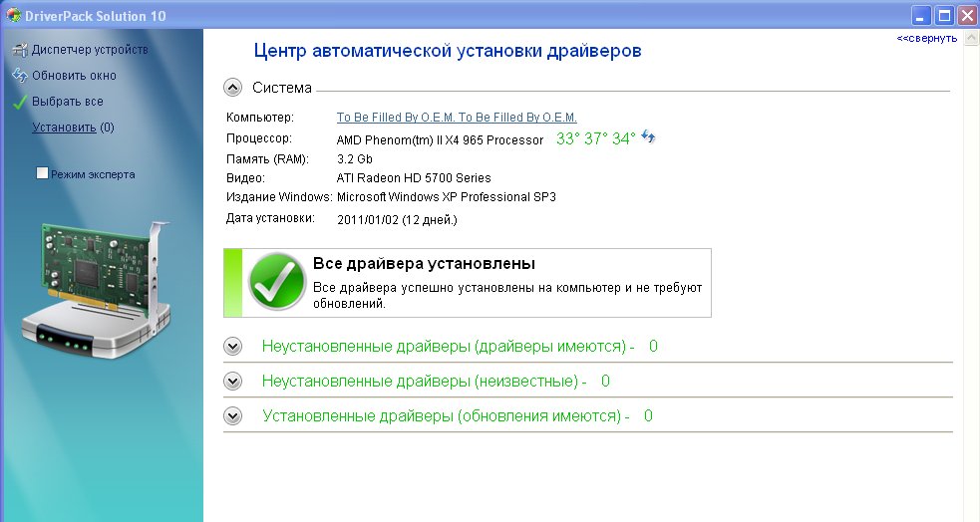
Task: Expand Установленные драйверы (обновления имеются) chevron
Action: (x=232, y=416)
